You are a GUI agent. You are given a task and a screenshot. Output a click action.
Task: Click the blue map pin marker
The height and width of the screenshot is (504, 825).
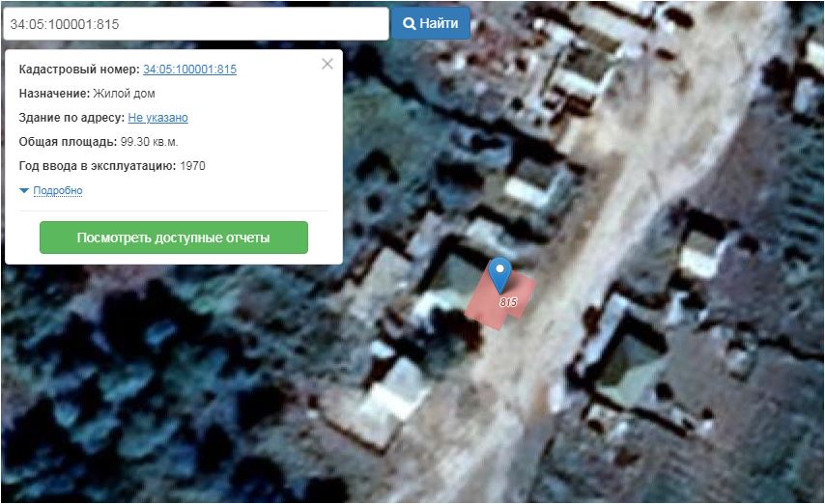499,275
